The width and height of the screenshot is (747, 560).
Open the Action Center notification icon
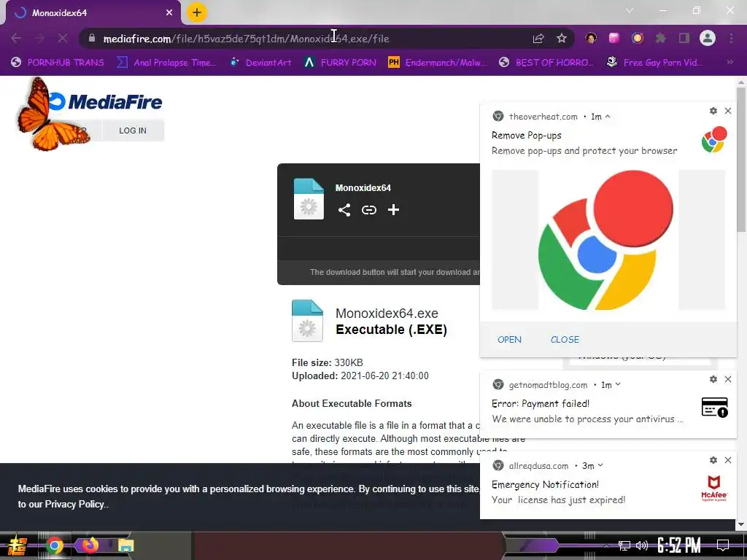(x=723, y=545)
